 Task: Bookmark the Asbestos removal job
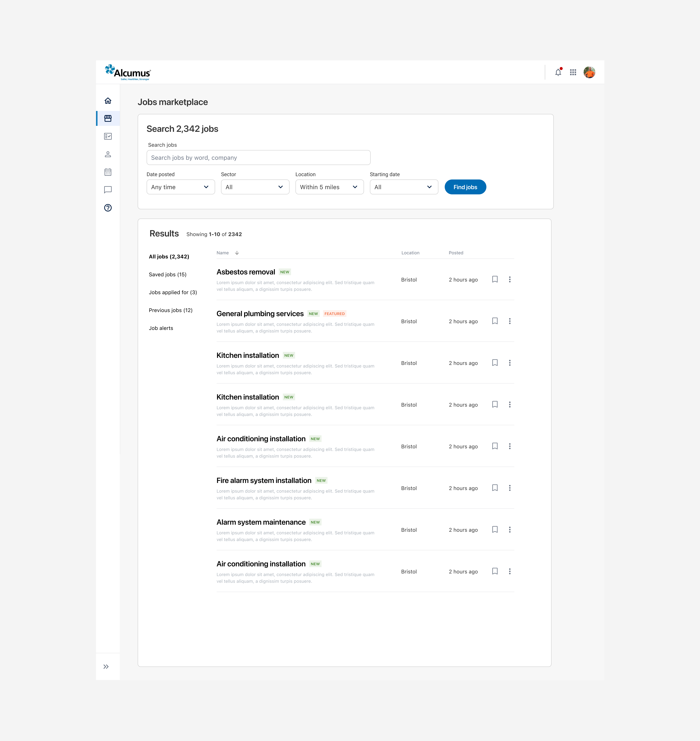coord(495,279)
